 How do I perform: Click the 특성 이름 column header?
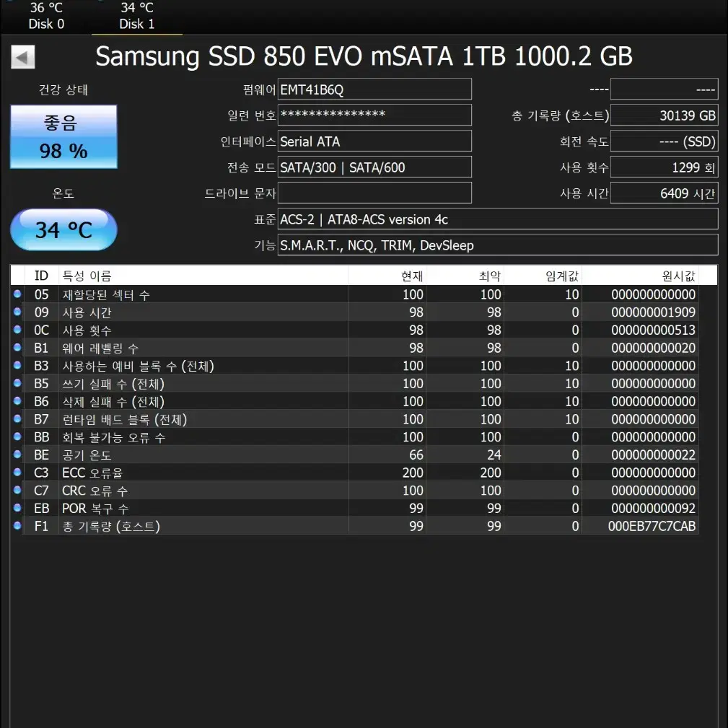[203, 276]
